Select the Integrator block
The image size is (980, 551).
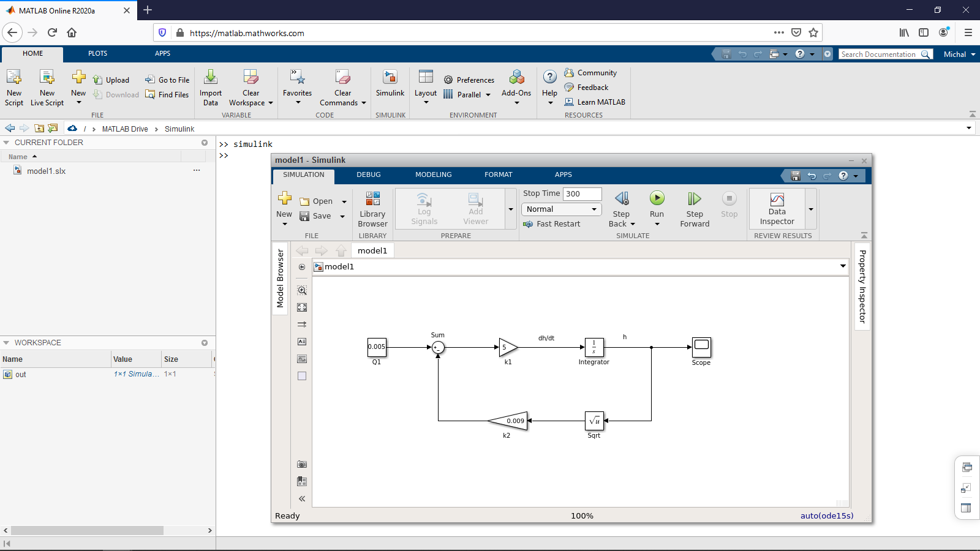tap(594, 347)
